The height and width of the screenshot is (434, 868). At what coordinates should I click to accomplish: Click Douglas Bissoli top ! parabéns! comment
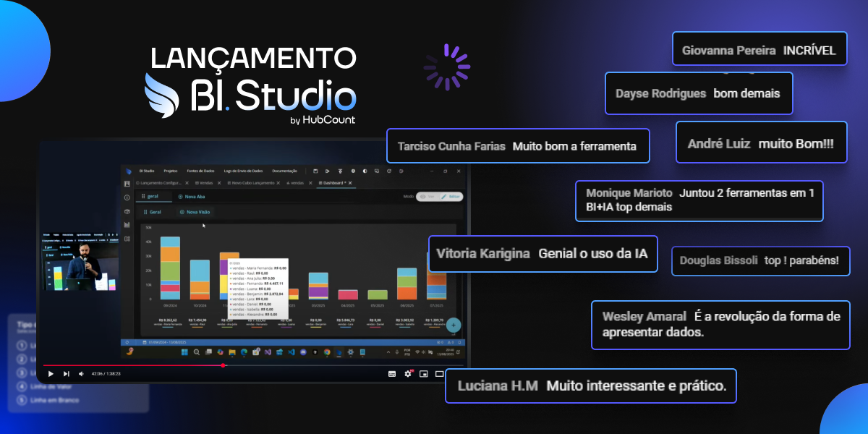[x=761, y=260]
